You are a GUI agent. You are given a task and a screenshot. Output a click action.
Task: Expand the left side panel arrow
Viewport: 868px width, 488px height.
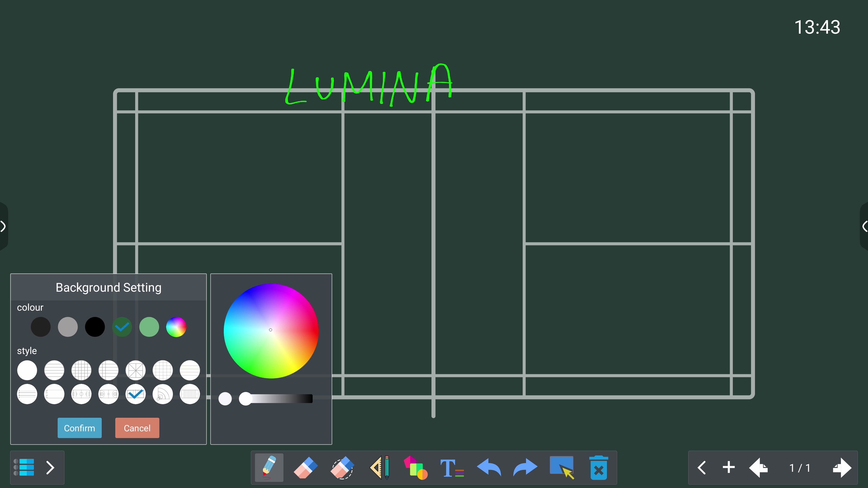coord(3,226)
